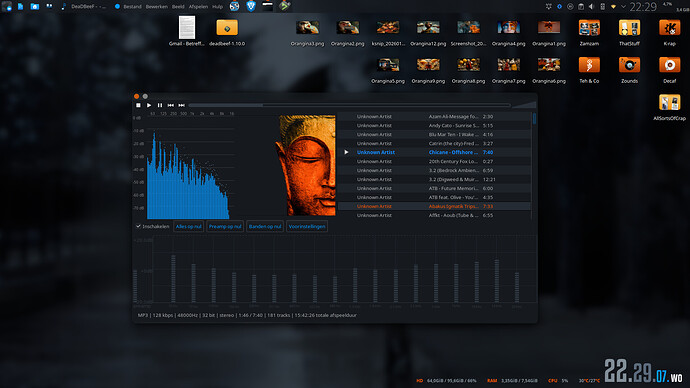Open Orangina5.png on the desktop

coord(388,70)
